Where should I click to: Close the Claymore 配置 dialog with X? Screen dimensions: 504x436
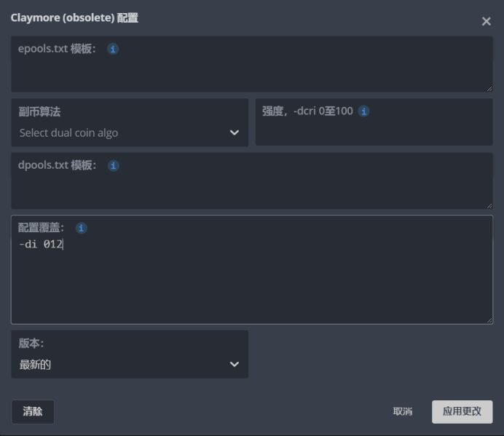(x=487, y=21)
